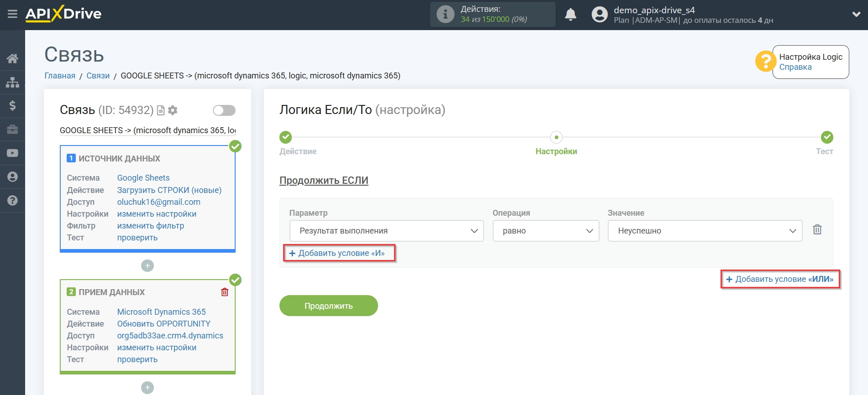868x395 pixels.
Task: Click the user avatar icon
Action: tap(600, 15)
